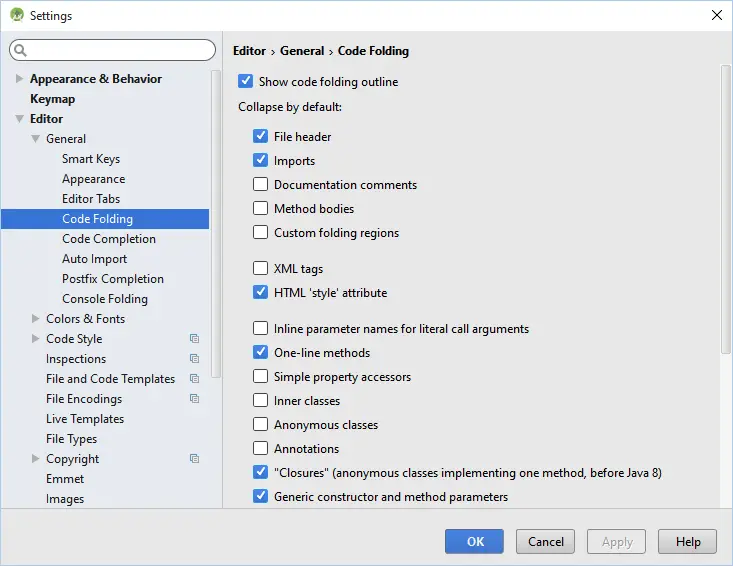
Task: Click the project-level icon beside Copyright
Action: click(194, 459)
